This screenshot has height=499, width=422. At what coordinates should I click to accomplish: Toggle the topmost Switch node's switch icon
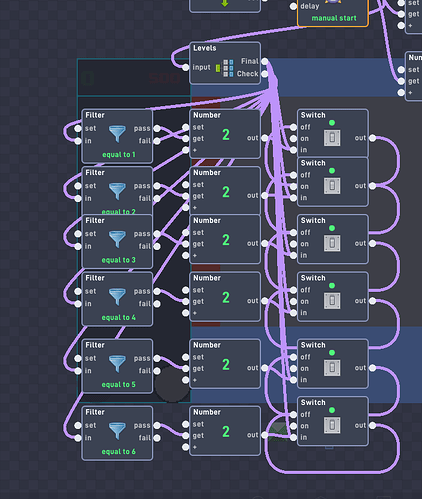coord(332,138)
